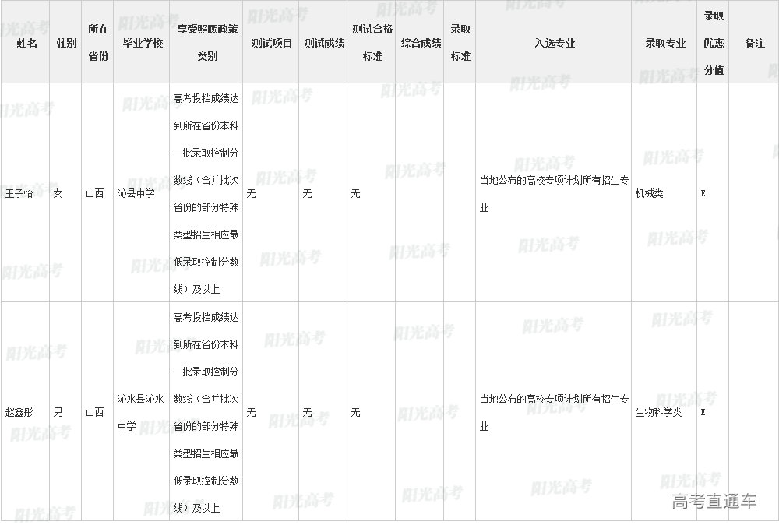
Task: Click the 所在省份 header cell
Action: pos(97,43)
